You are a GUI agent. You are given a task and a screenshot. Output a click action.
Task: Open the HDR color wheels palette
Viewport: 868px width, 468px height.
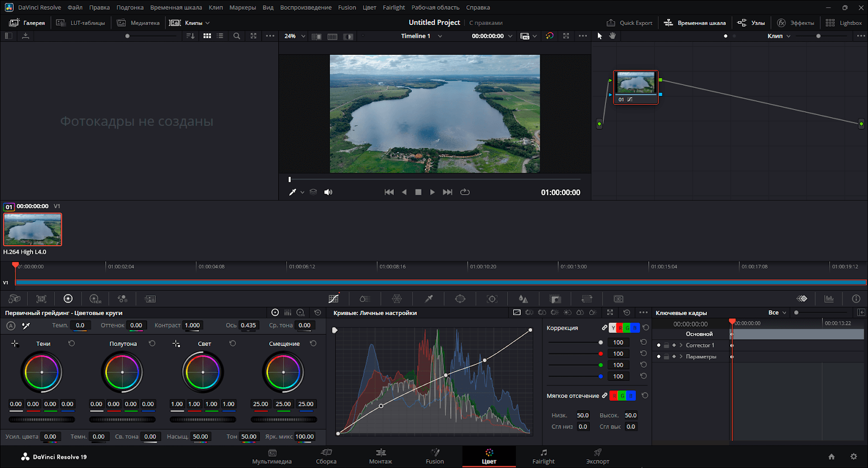coord(95,299)
